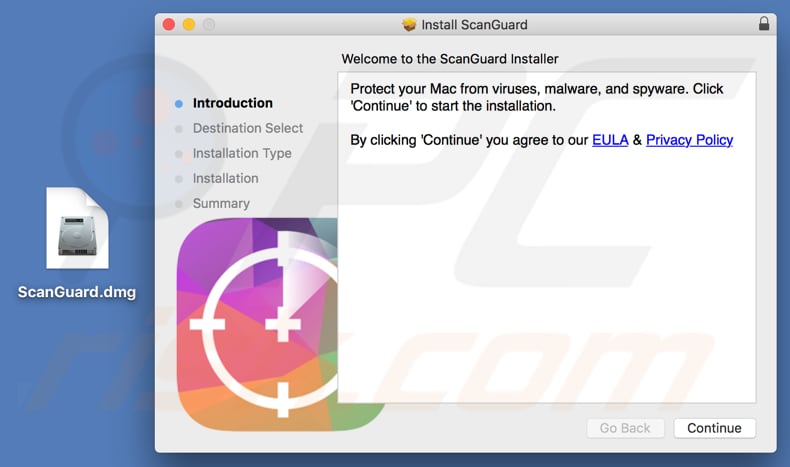
Task: Click the package icon next to Install ScanGuard
Action: pos(409,24)
